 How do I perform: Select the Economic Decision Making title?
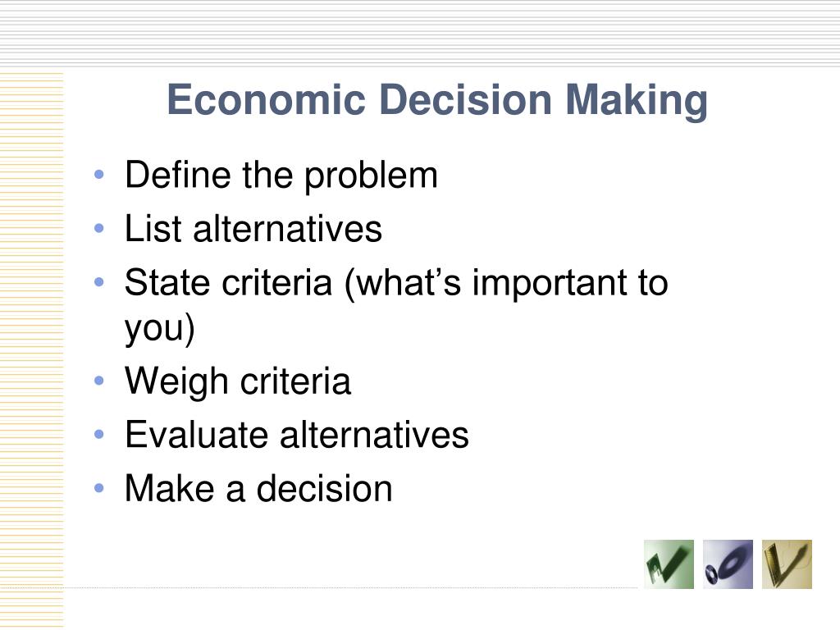437,100
